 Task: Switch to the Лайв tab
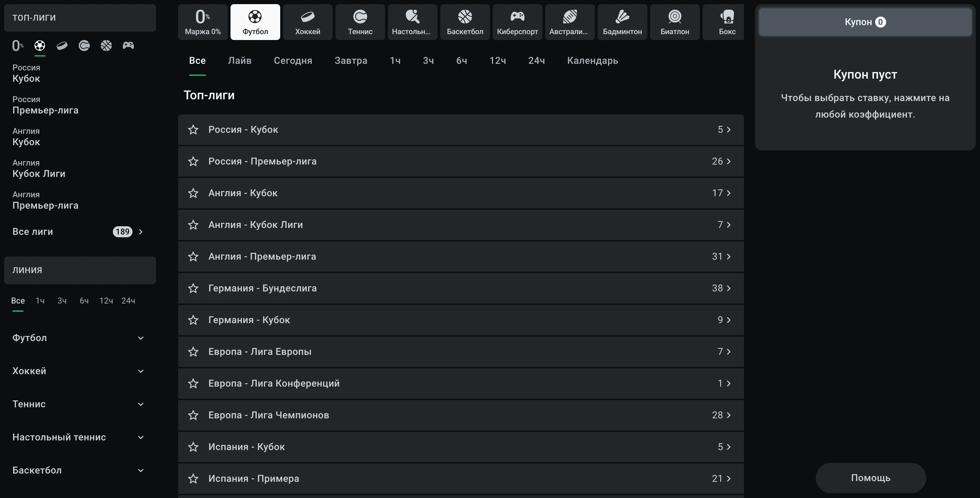pyautogui.click(x=239, y=60)
